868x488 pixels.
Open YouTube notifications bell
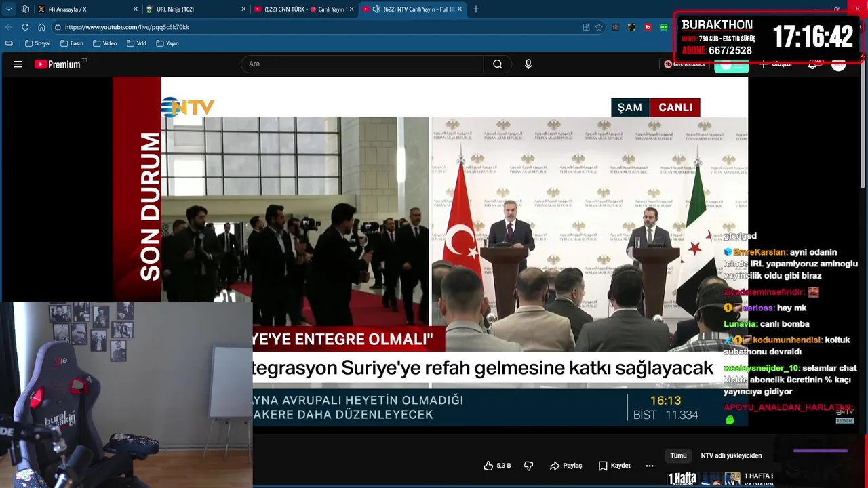(x=812, y=64)
